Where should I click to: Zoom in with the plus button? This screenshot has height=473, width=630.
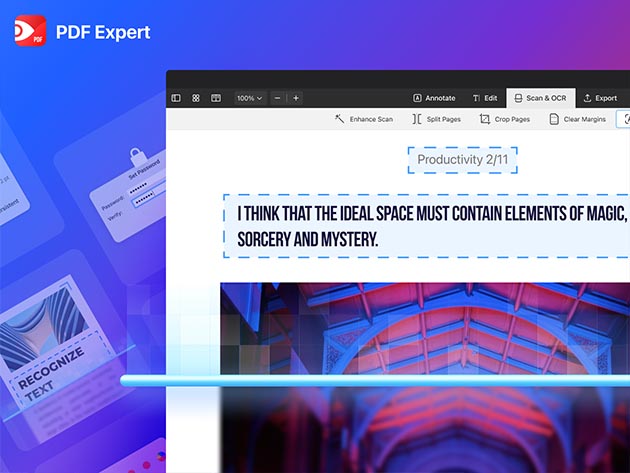296,98
